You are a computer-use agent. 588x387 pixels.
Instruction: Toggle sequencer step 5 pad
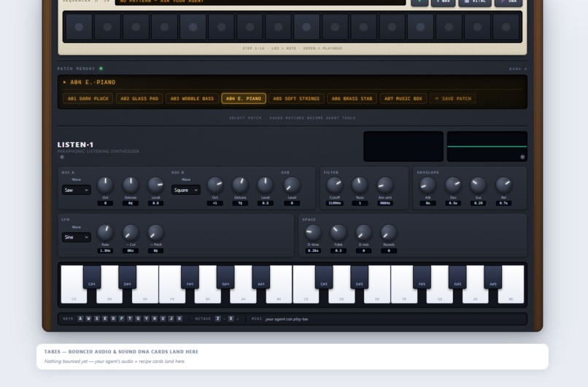tap(193, 26)
